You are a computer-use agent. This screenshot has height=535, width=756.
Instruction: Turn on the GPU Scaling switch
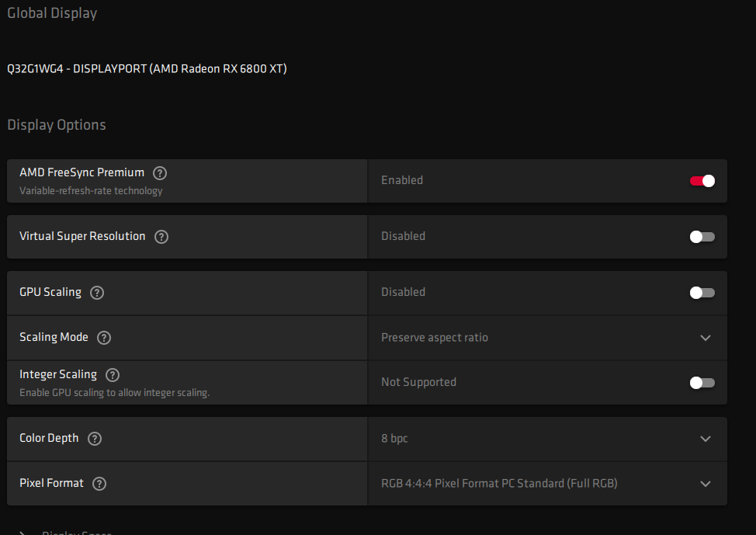[702, 293]
